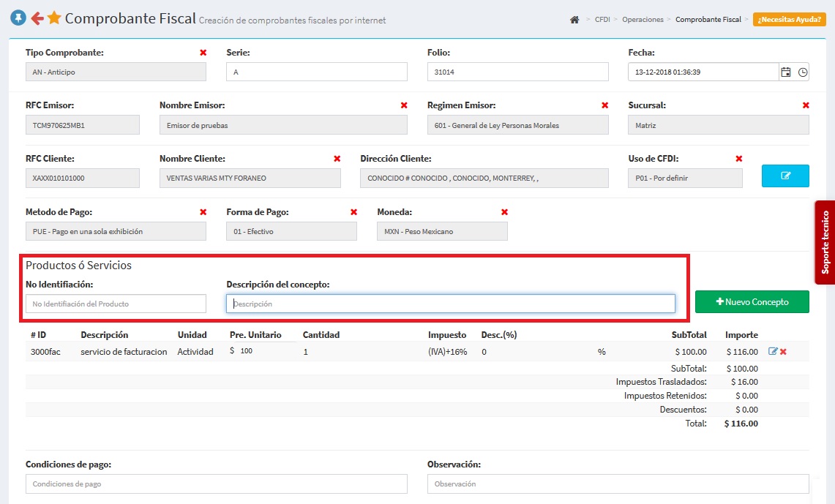Edit the 3000fac concept row

tap(773, 352)
